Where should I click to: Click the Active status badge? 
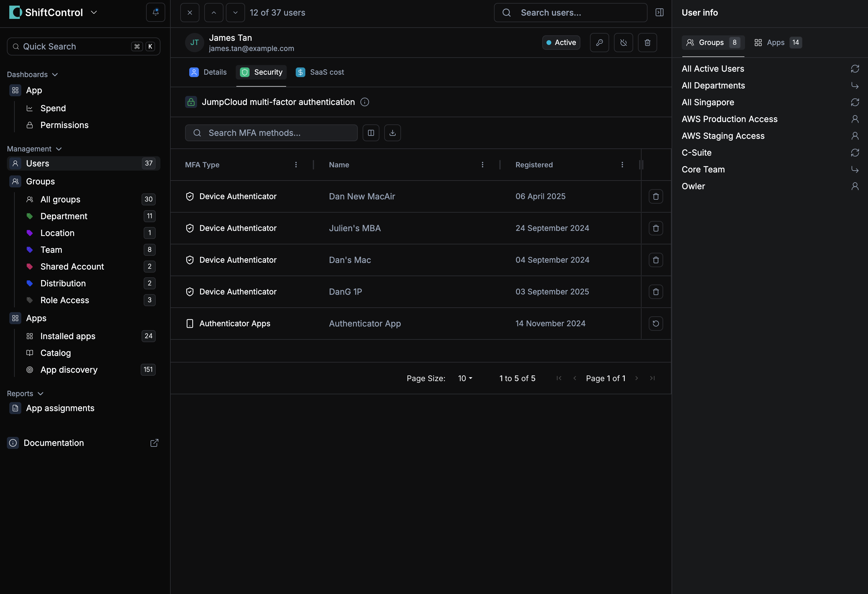[x=561, y=43]
